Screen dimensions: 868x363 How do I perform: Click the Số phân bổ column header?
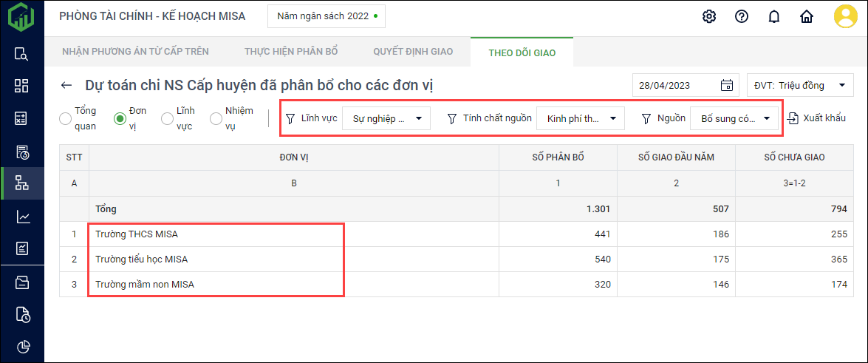pyautogui.click(x=558, y=157)
